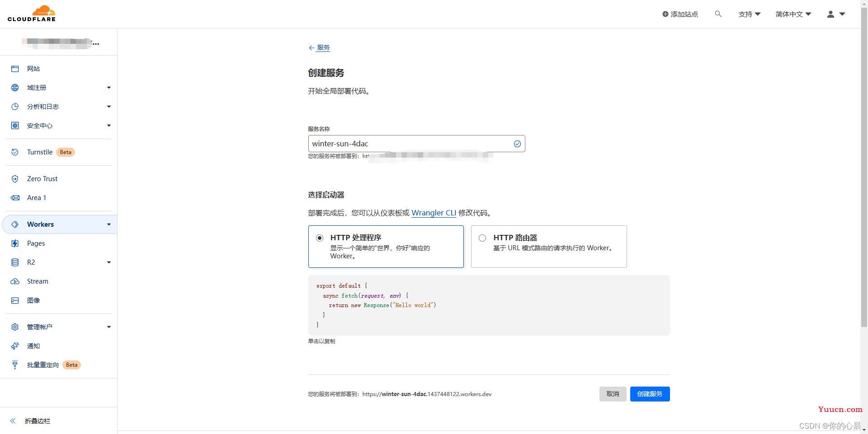The image size is (868, 434).
Task: Click the Workers diamond icon
Action: [15, 224]
